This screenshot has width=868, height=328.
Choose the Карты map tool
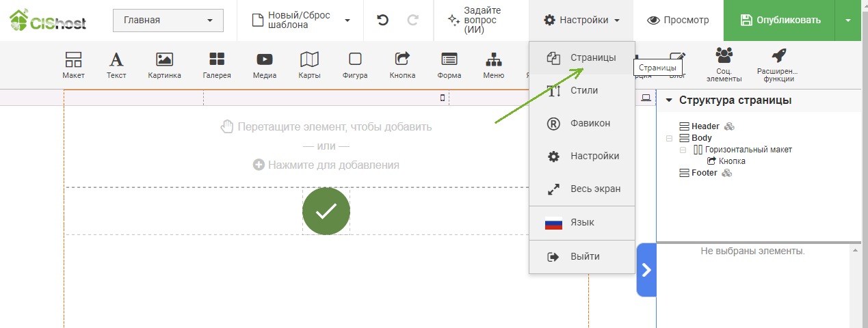point(309,66)
